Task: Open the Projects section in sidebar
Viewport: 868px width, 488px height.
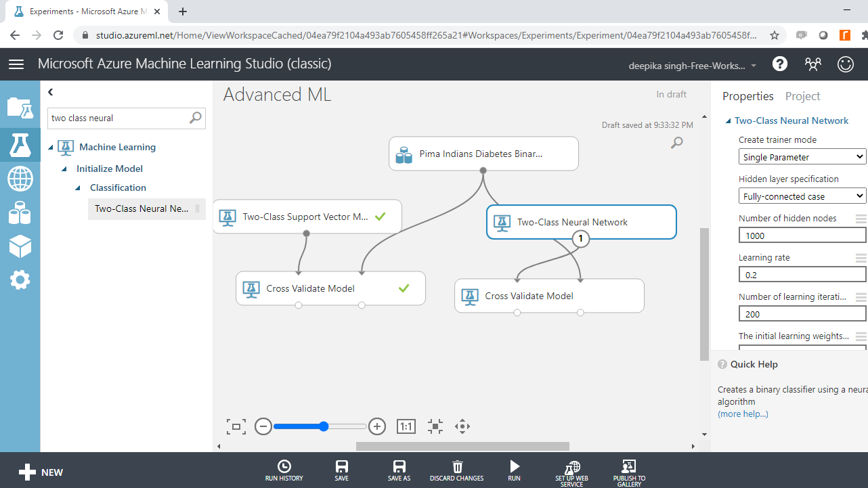Action: [x=20, y=108]
